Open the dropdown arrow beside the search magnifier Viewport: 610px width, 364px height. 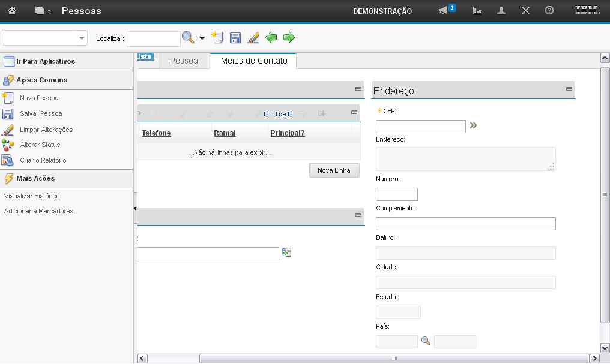click(202, 38)
